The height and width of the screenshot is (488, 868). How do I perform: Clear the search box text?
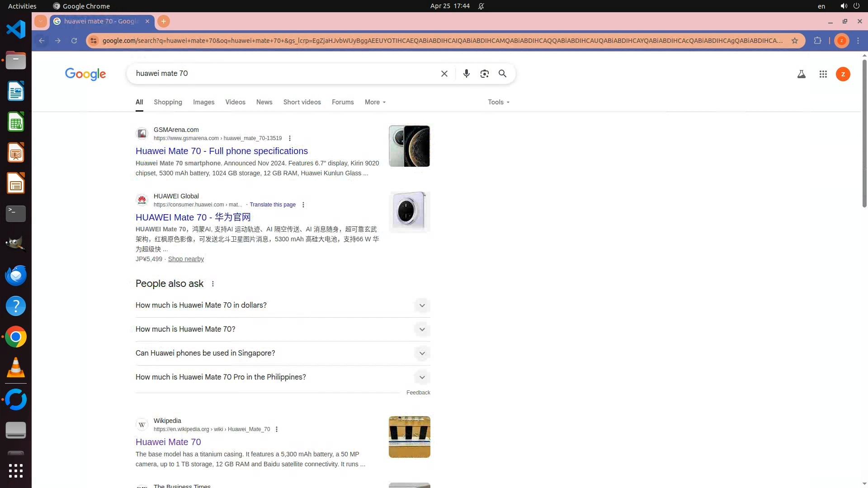[444, 74]
